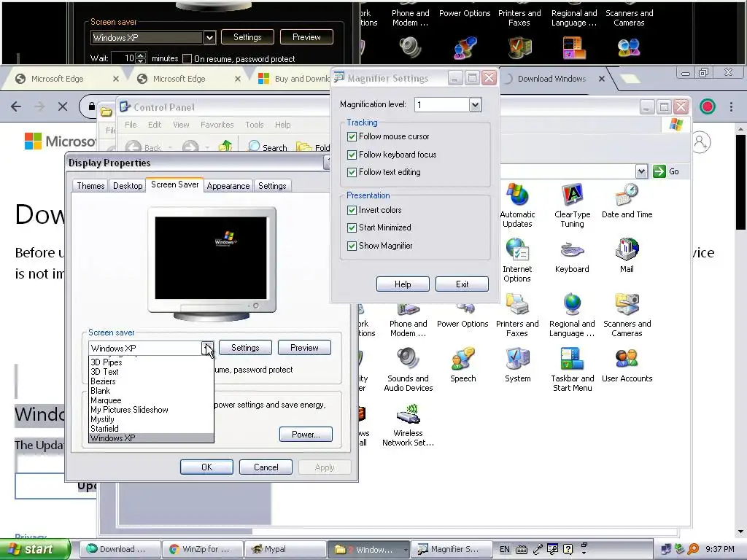Click the screen saver Preview button
Image resolution: width=747 pixels, height=560 pixels.
point(304,348)
